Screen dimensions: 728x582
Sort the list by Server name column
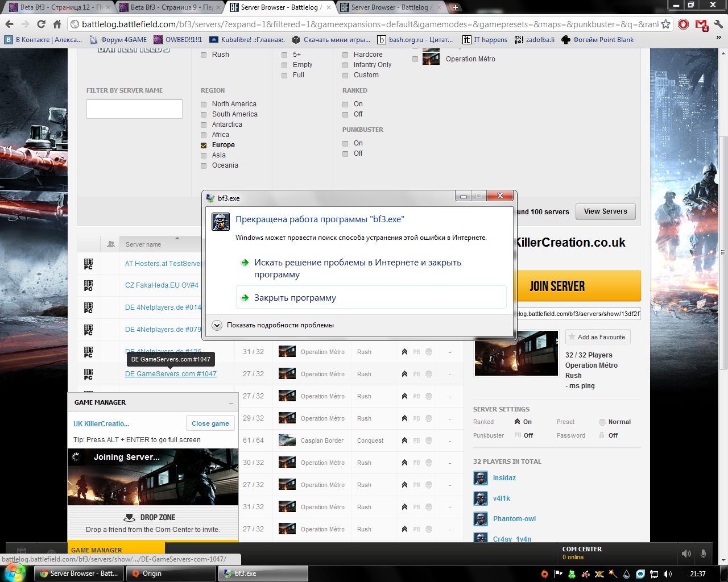(143, 244)
